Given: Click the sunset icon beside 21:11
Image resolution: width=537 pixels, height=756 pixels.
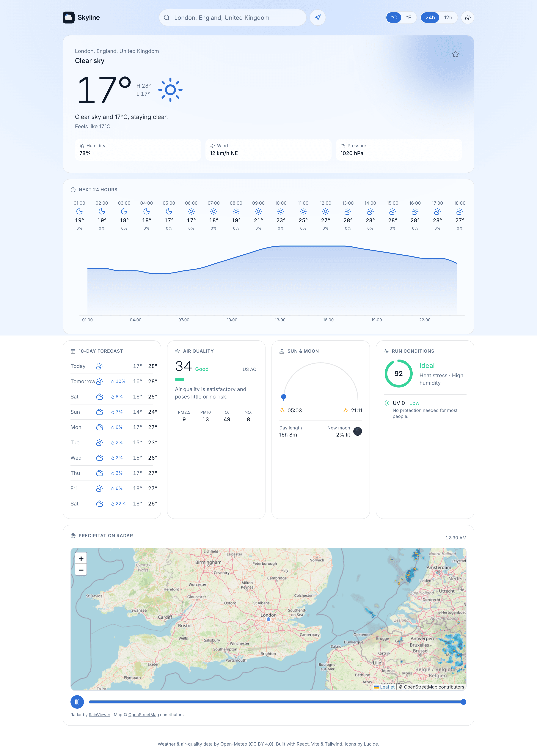Looking at the screenshot, I should (x=346, y=410).
